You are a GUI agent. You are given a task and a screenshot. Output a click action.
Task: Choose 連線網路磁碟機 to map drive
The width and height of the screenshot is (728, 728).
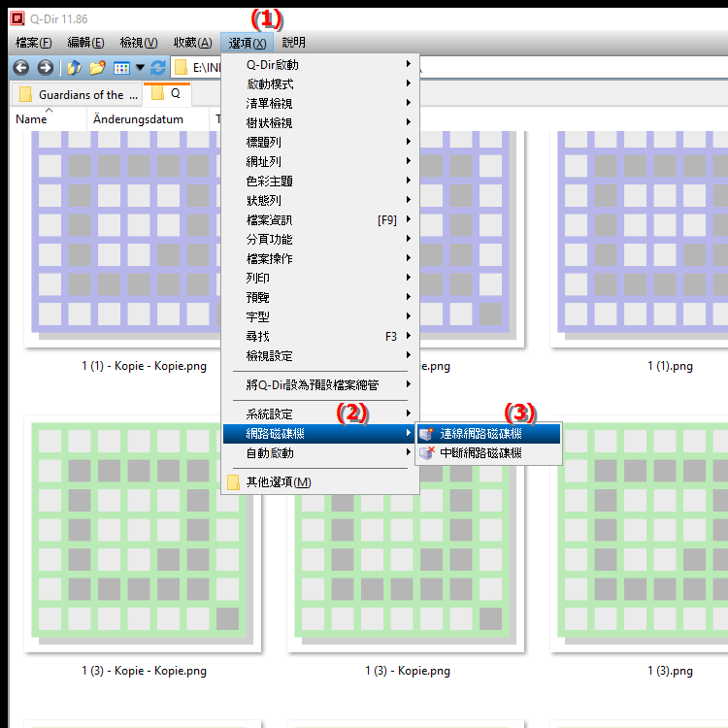click(488, 434)
